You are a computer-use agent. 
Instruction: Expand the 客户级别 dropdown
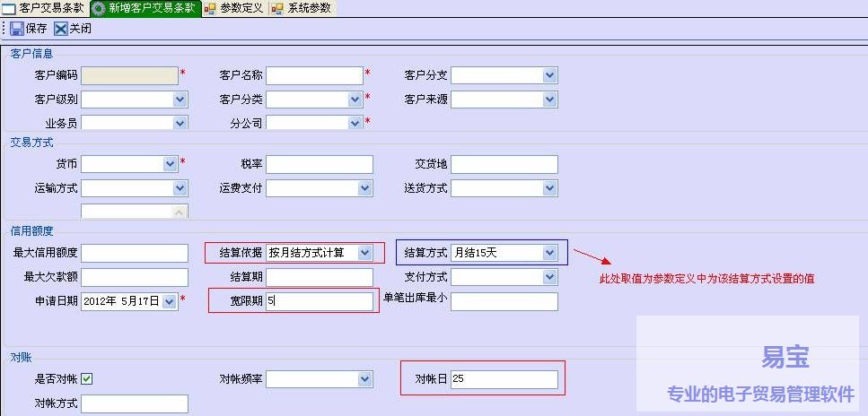(x=180, y=99)
